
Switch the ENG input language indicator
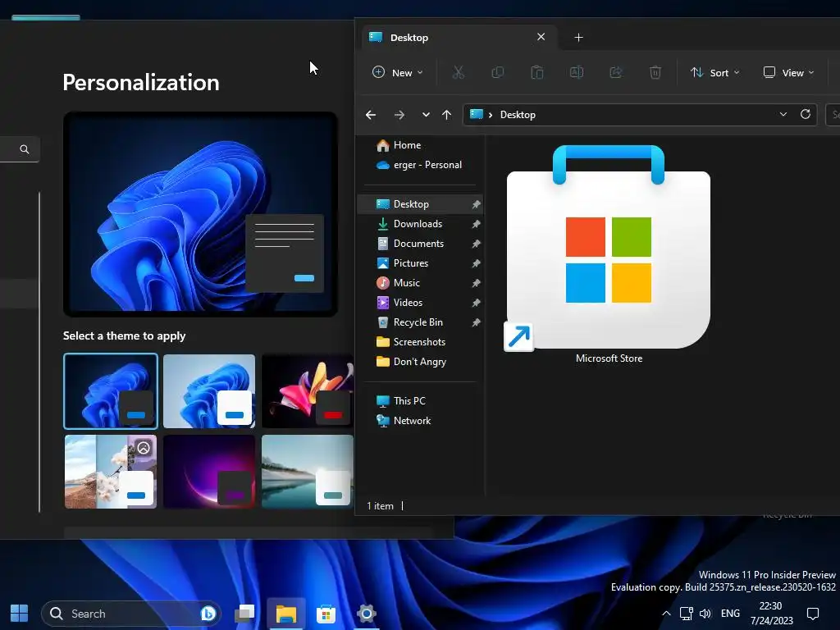(730, 614)
